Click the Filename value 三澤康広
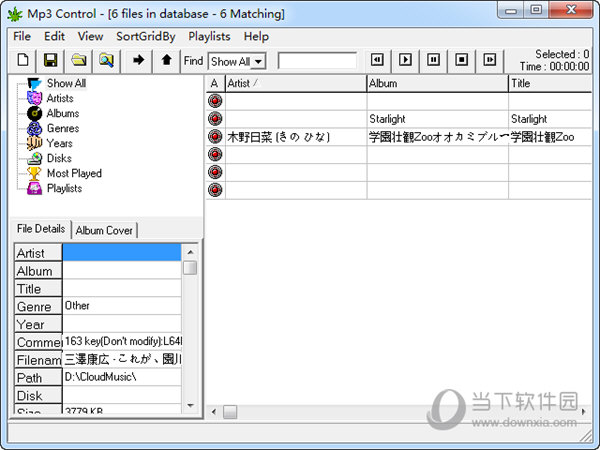This screenshot has height=450, width=600. click(x=122, y=359)
